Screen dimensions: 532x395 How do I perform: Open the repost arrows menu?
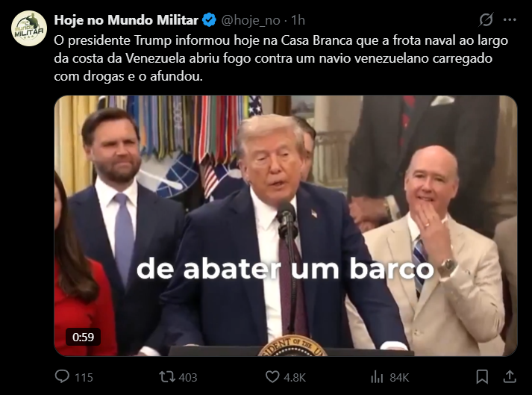point(167,377)
